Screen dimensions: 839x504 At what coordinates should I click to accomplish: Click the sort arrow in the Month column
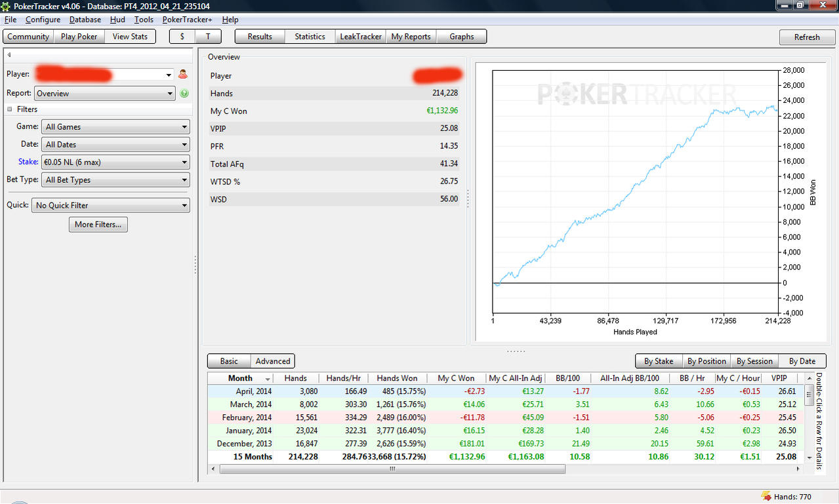coord(268,379)
